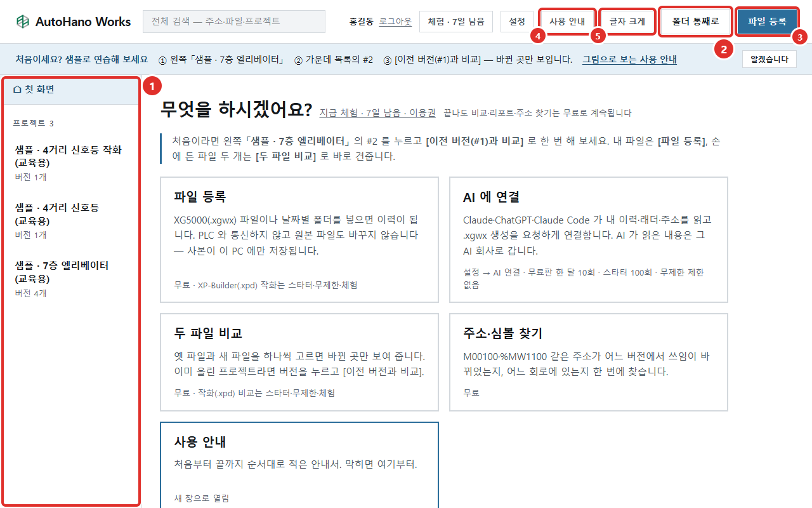Image resolution: width=812 pixels, height=508 pixels.
Task: Click the 지금 체험 · 7일 남음 · 이용권 link
Action: (x=377, y=113)
